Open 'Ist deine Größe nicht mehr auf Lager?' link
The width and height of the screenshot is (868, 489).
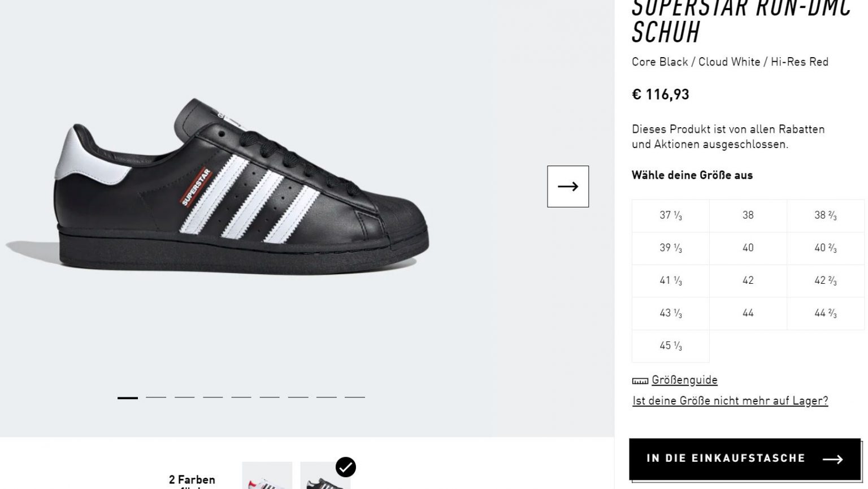pos(730,401)
